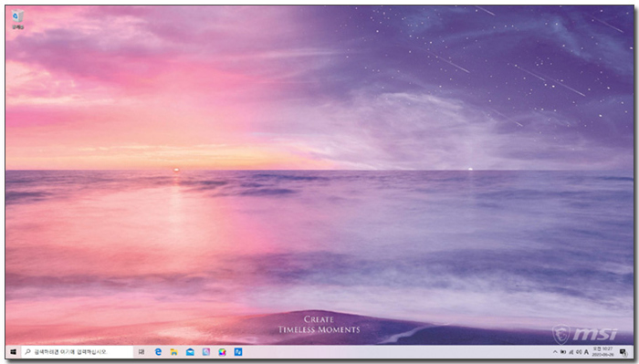Viewport: 639px width, 364px height.
Task: Click the magnifier icon in search box
Action: [x=27, y=352]
